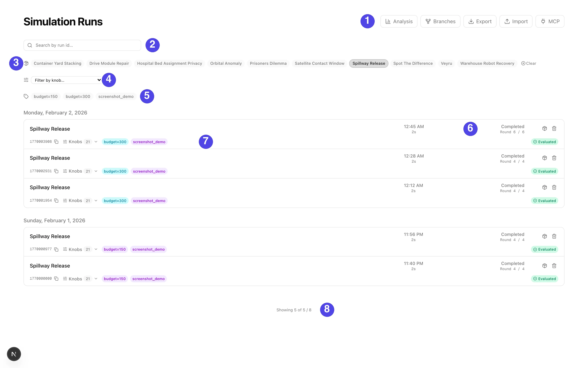Click the cube icon for 12:28 AM run
This screenshot has width=588, height=368.
(544, 158)
